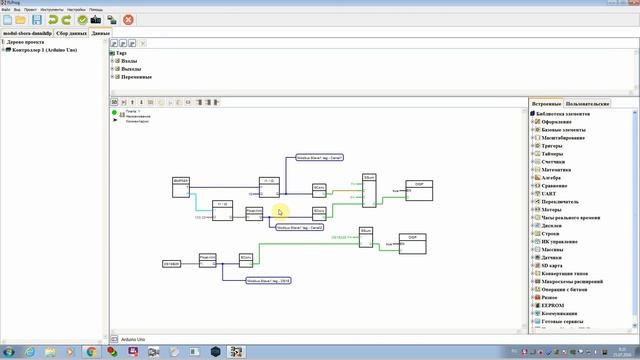The height and width of the screenshot is (360, 640).
Task: Move board up with the up arrow
Action: point(132,102)
